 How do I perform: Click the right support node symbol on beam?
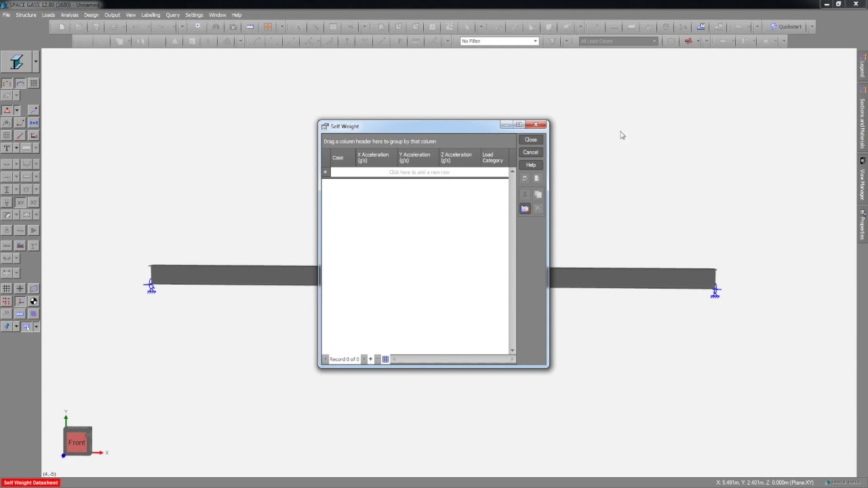pyautogui.click(x=715, y=292)
